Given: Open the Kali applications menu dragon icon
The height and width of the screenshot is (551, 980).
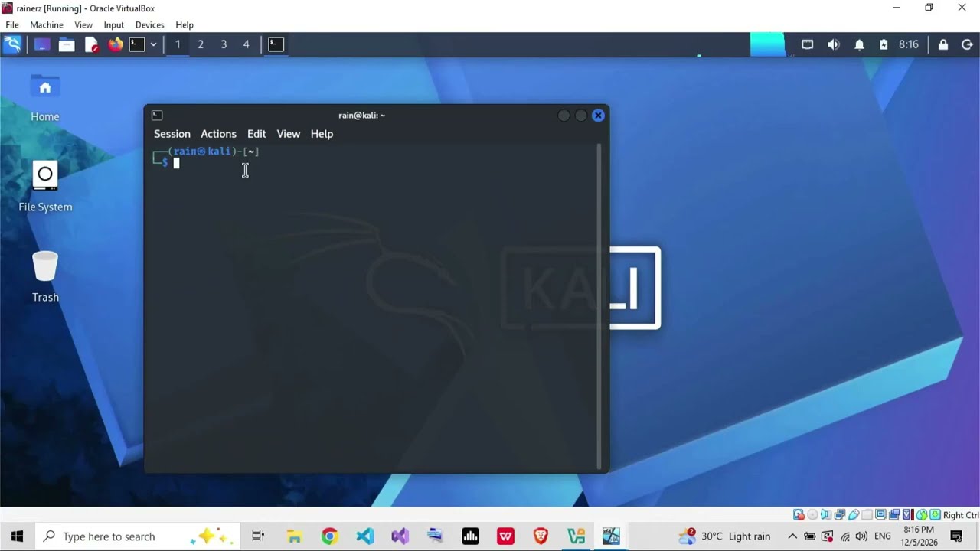Looking at the screenshot, I should click(12, 44).
